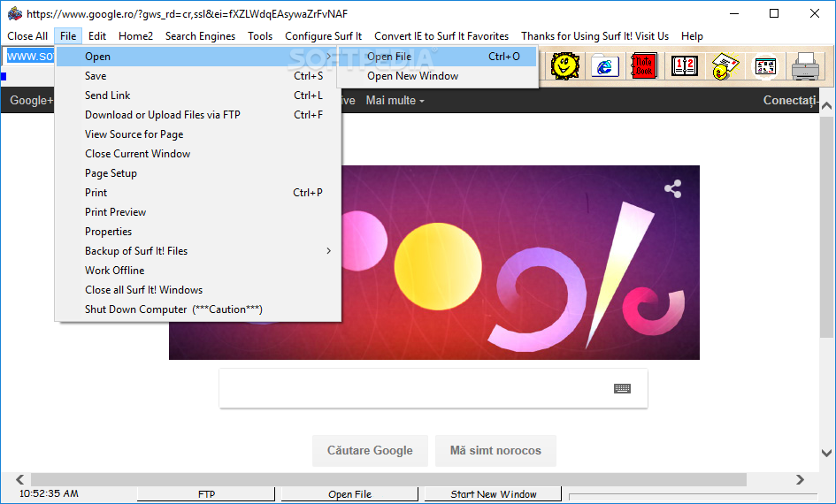
Task: Click the Conectați link on Google bar
Action: 790,100
